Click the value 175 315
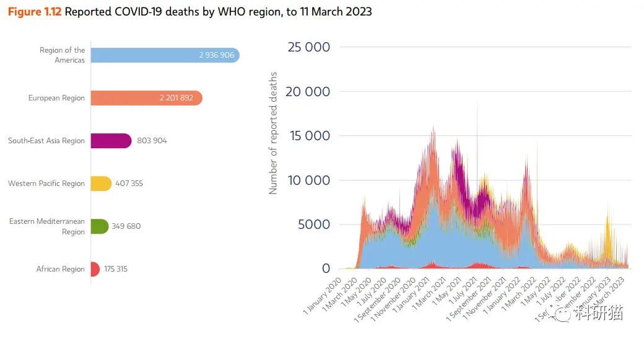The width and height of the screenshot is (644, 341). (116, 269)
